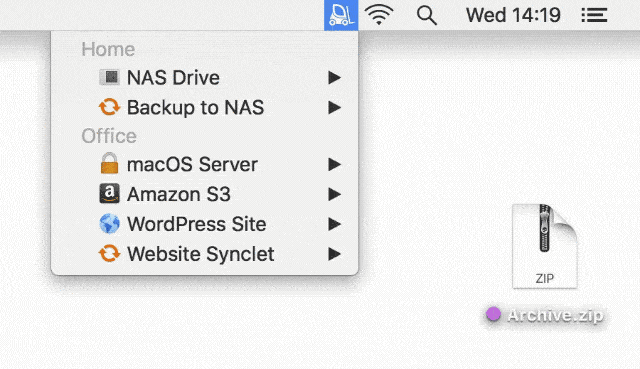Open Spotlight search magnifier icon
This screenshot has height=369, width=640.
[x=427, y=16]
